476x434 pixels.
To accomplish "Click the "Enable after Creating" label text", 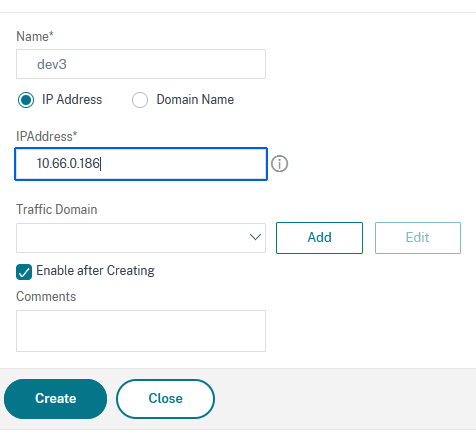I will point(95,271).
